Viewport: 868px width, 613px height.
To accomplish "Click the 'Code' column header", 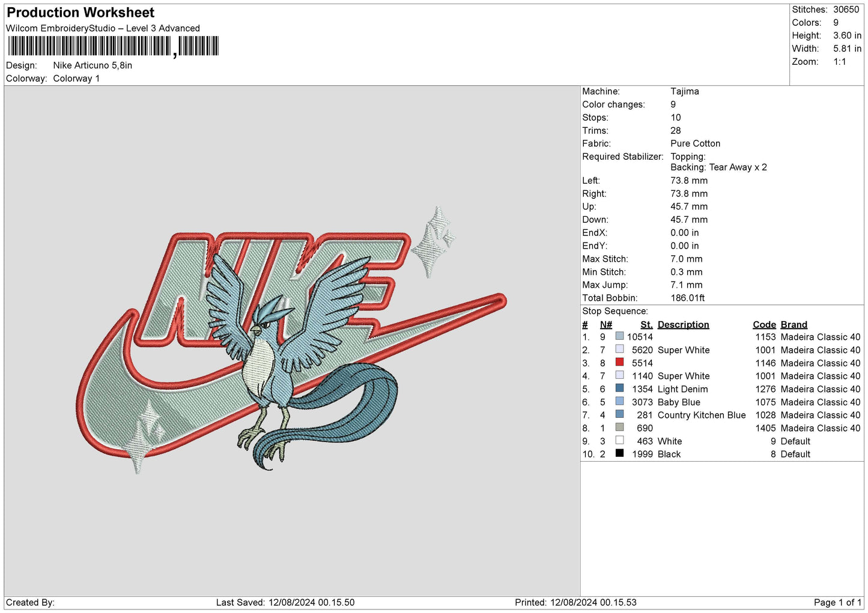I will (764, 324).
